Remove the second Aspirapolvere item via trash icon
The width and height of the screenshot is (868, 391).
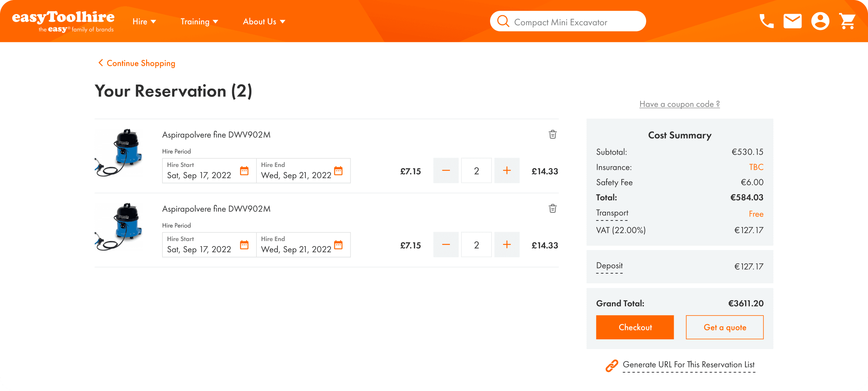[552, 209]
